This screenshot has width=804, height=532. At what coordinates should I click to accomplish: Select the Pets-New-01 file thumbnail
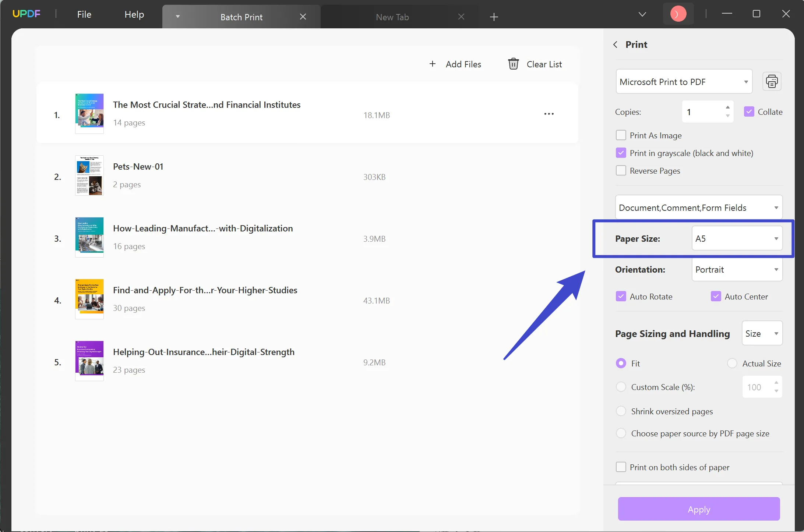click(89, 175)
